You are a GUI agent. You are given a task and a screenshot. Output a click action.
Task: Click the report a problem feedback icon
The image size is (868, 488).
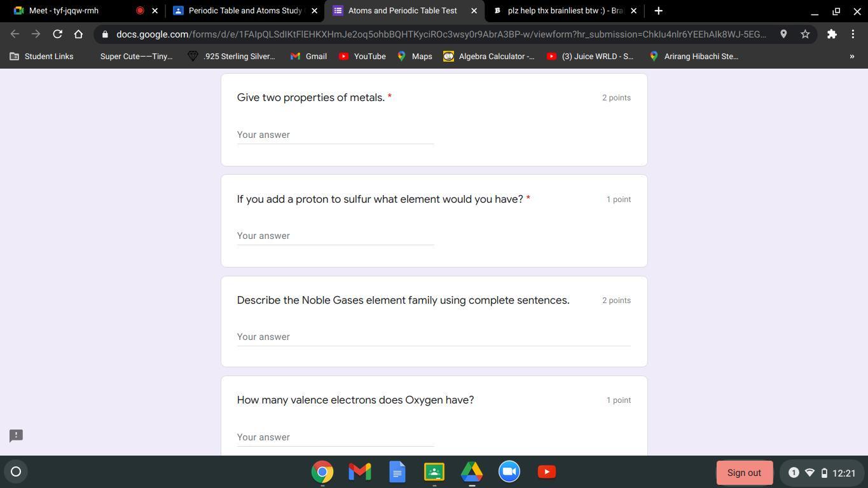pos(17,435)
